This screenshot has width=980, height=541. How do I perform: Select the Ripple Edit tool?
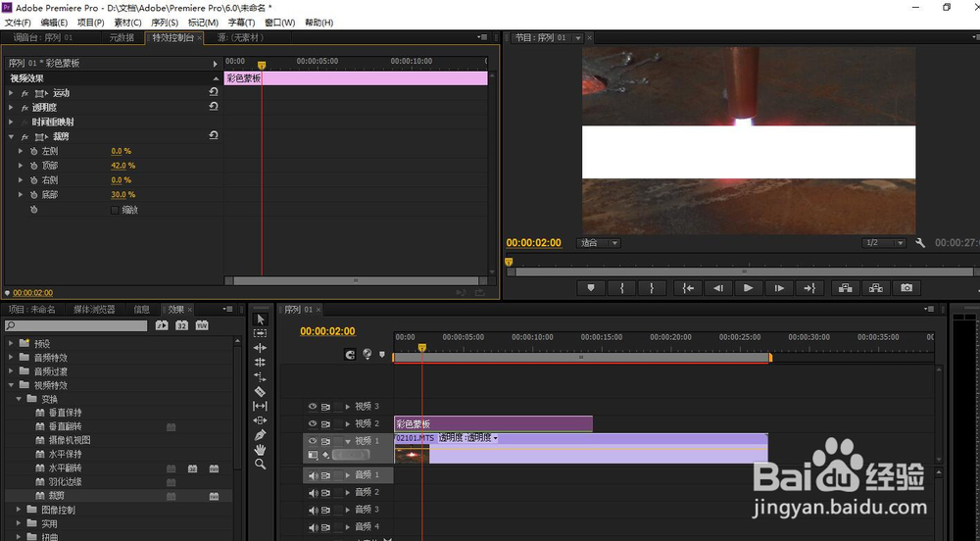261,348
